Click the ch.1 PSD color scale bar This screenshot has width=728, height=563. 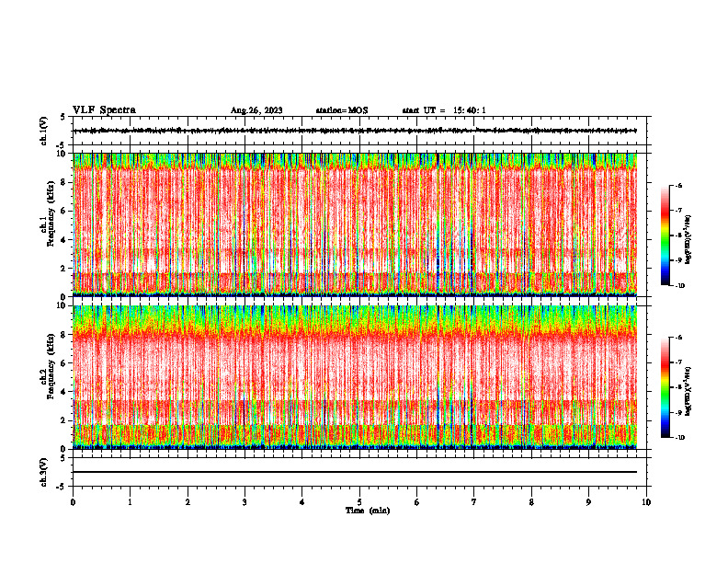pos(665,236)
